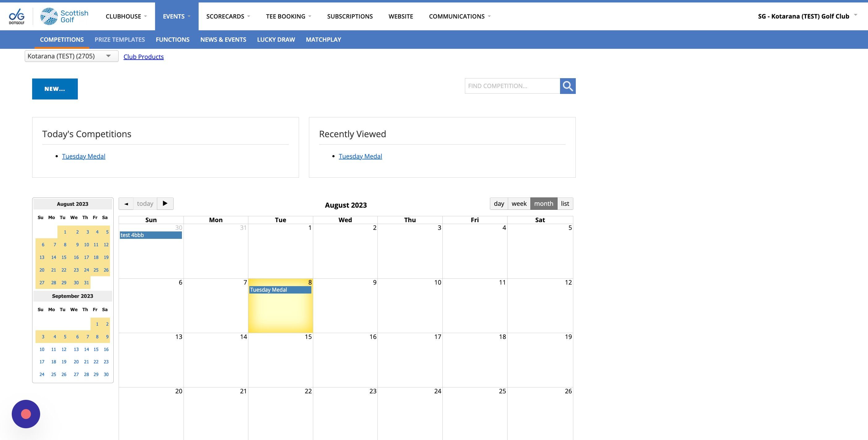Open the round purple recorder button
The height and width of the screenshot is (440, 868).
(26, 414)
